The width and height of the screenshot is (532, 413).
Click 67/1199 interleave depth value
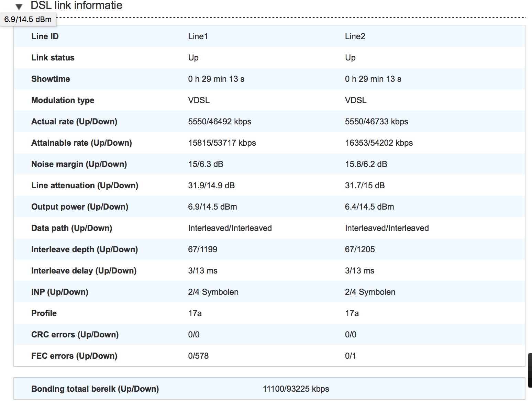[x=202, y=249]
